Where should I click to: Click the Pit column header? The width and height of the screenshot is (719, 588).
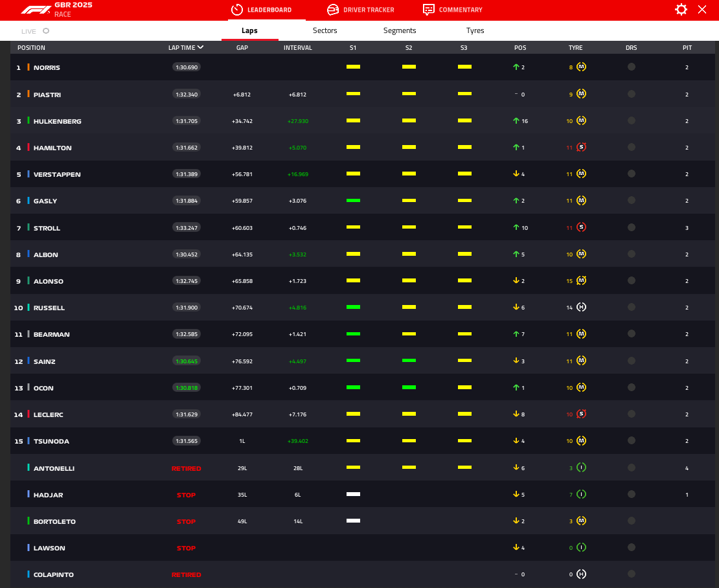point(687,48)
